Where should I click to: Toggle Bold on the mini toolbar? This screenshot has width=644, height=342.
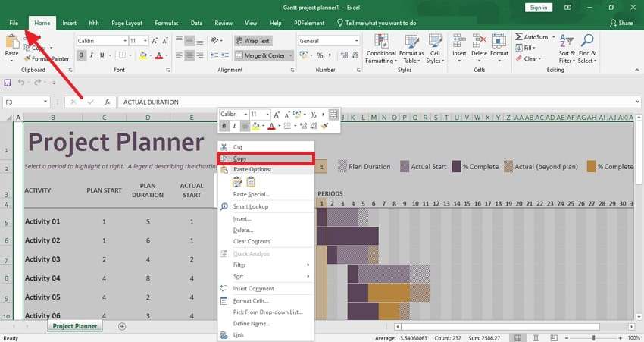(224, 126)
